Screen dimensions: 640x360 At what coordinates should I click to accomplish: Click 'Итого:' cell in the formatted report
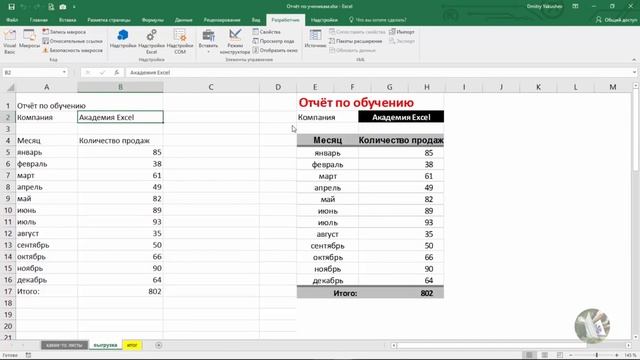(x=345, y=293)
